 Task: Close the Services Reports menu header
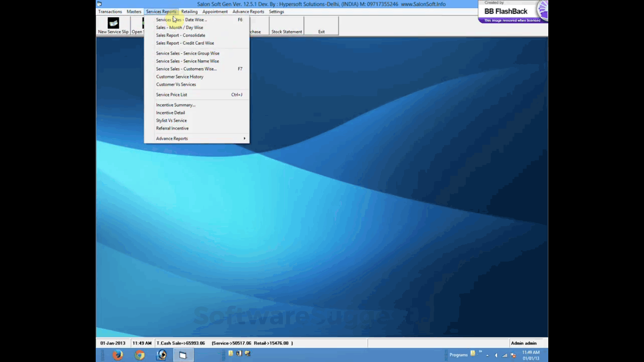point(161,12)
